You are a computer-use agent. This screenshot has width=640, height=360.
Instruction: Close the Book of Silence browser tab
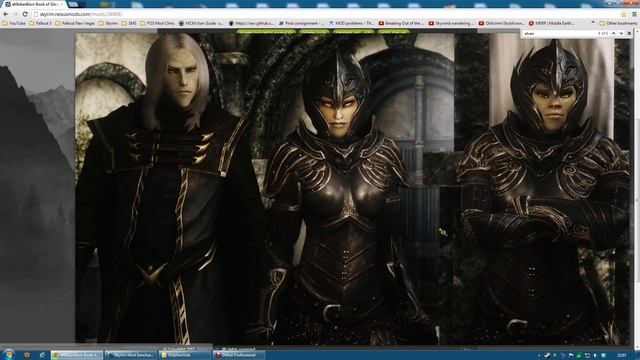(x=62, y=4)
